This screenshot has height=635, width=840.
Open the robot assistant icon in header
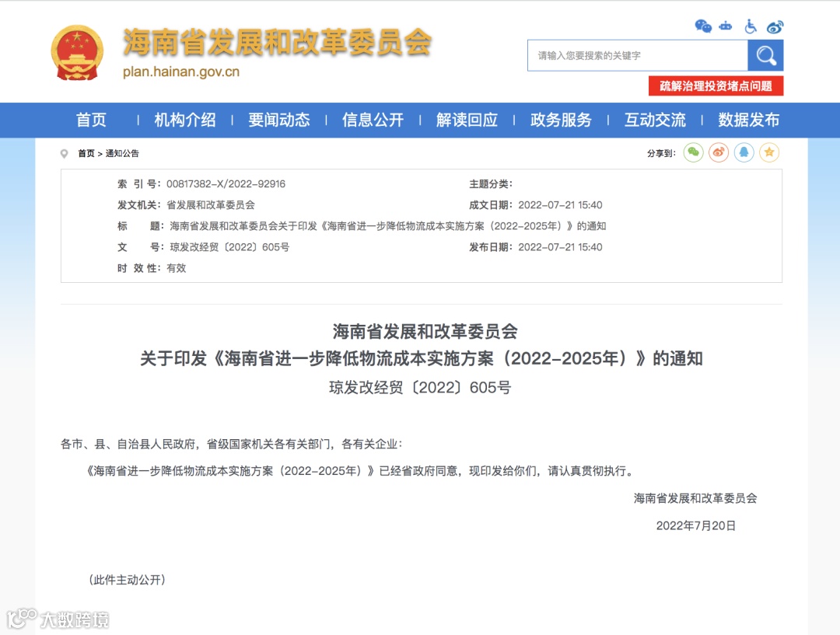tap(726, 26)
